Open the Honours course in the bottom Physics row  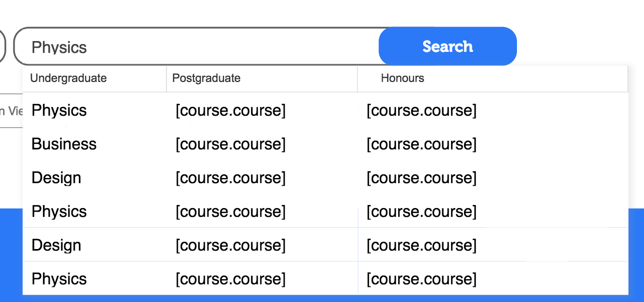pyautogui.click(x=422, y=279)
